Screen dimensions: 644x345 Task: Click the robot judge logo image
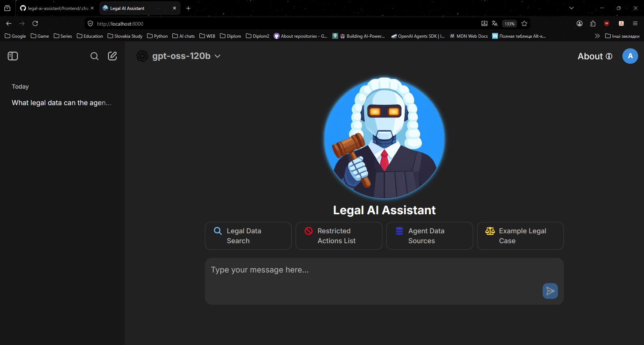(384, 138)
